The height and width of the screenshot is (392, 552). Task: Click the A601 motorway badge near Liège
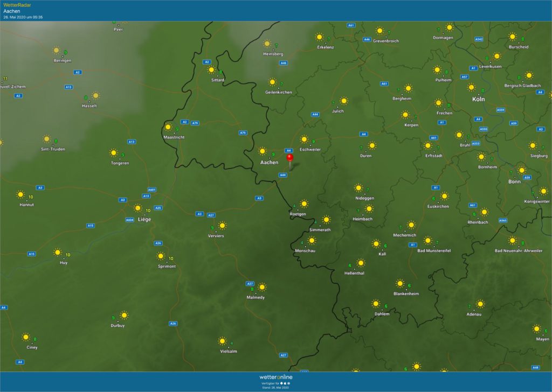coord(151,190)
